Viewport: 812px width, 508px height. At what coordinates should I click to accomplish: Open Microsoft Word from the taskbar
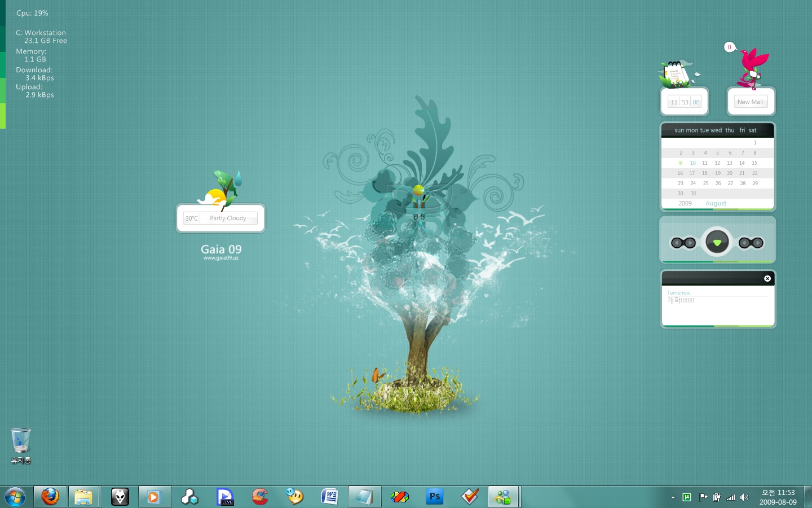click(x=329, y=497)
